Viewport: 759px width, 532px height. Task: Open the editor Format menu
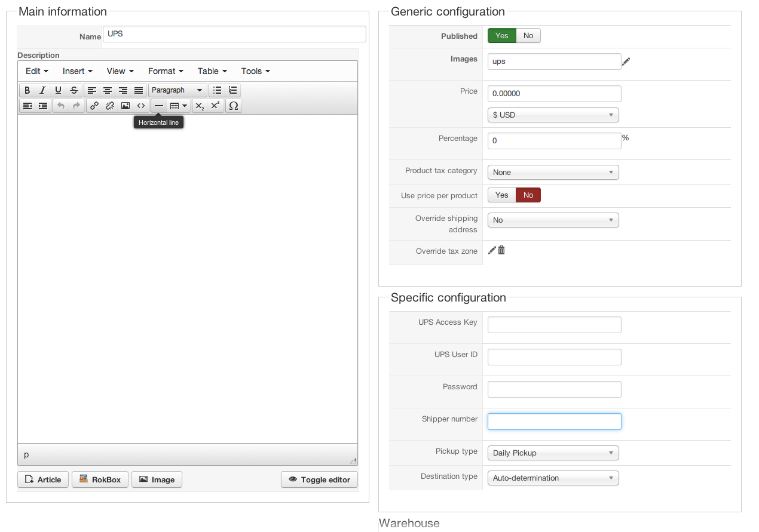coord(166,71)
